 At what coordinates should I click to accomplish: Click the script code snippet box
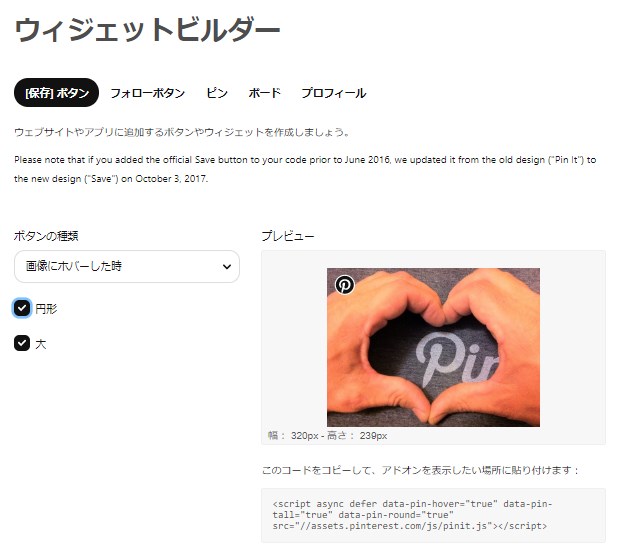(433, 515)
